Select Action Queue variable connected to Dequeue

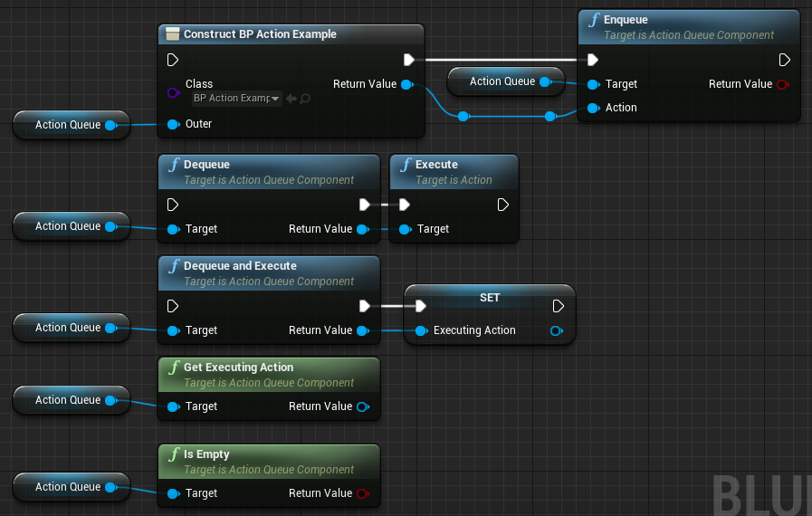(x=71, y=226)
